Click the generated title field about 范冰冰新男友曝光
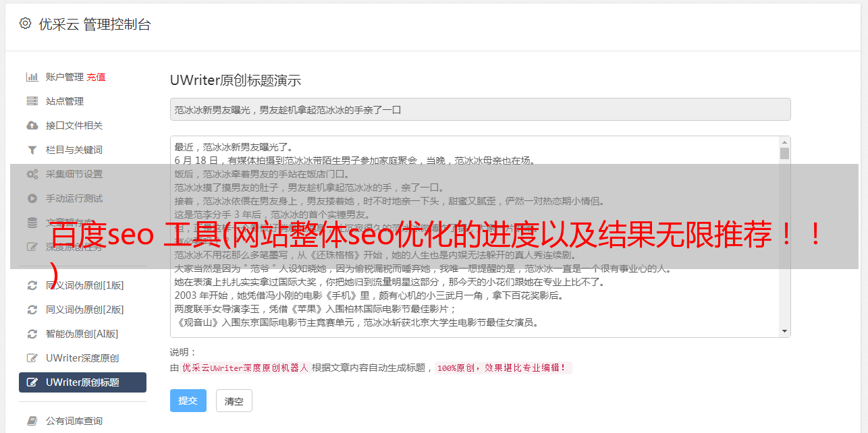 point(480,109)
